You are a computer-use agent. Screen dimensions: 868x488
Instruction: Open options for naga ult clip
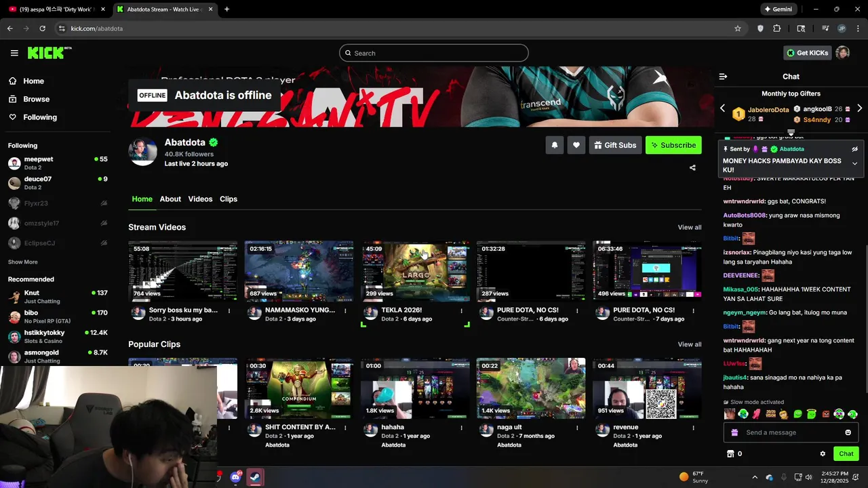click(577, 428)
